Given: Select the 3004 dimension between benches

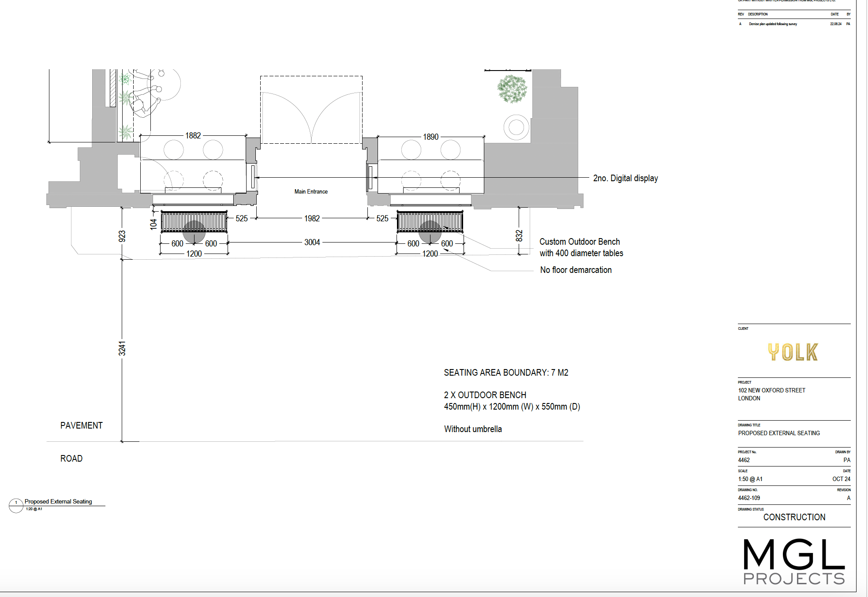Looking at the screenshot, I should [x=312, y=242].
